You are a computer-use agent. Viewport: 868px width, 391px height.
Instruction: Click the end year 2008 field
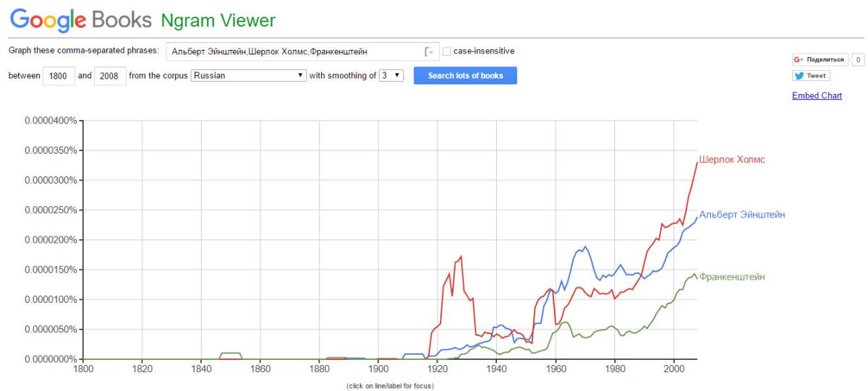[109, 76]
